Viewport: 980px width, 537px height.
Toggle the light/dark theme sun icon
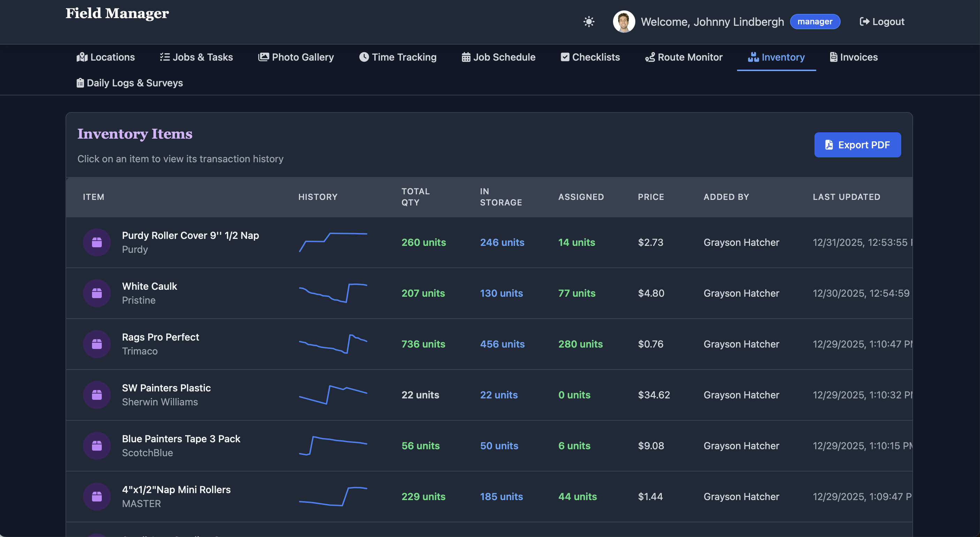click(589, 22)
